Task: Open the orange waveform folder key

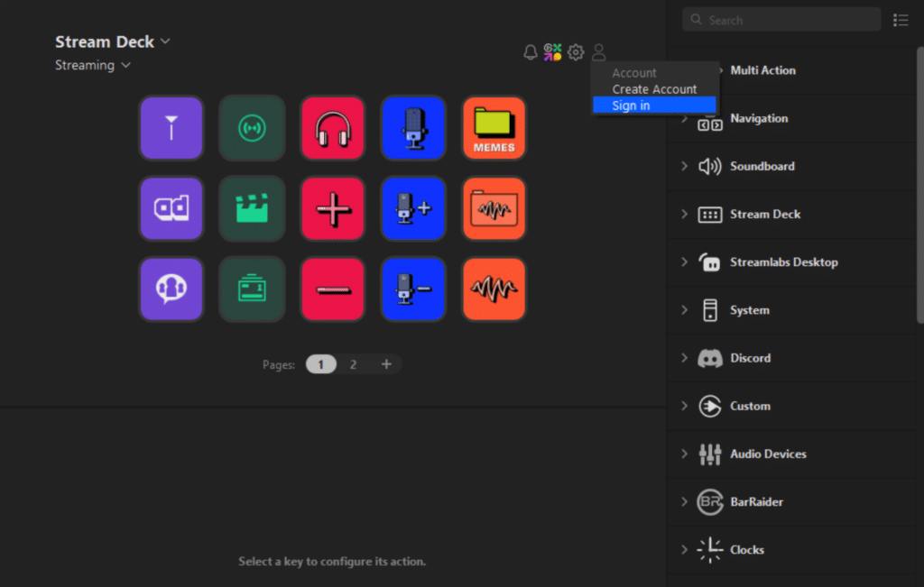Action: (x=494, y=208)
